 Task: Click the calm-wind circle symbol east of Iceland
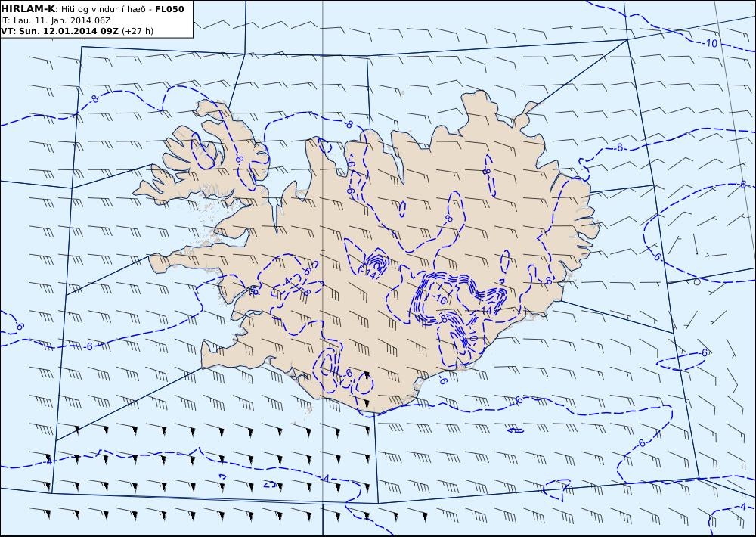pos(696,282)
